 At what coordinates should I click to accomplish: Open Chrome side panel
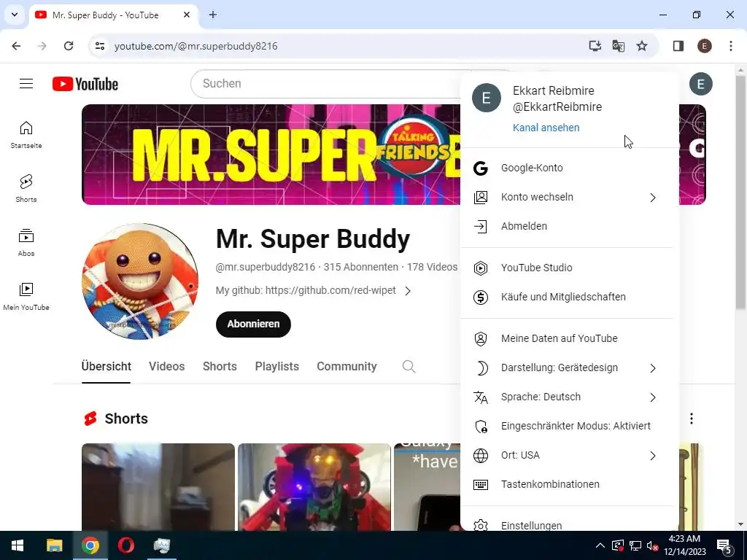coord(678,46)
